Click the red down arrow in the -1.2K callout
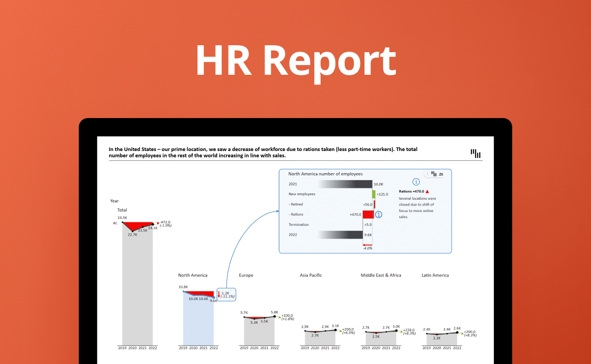The width and height of the screenshot is (591, 364). tap(219, 295)
